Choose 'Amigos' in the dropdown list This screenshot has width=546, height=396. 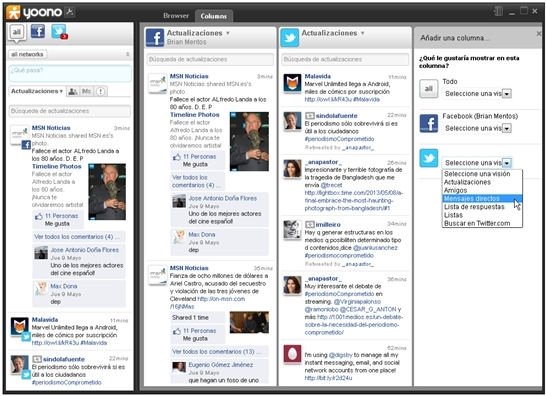pos(482,191)
